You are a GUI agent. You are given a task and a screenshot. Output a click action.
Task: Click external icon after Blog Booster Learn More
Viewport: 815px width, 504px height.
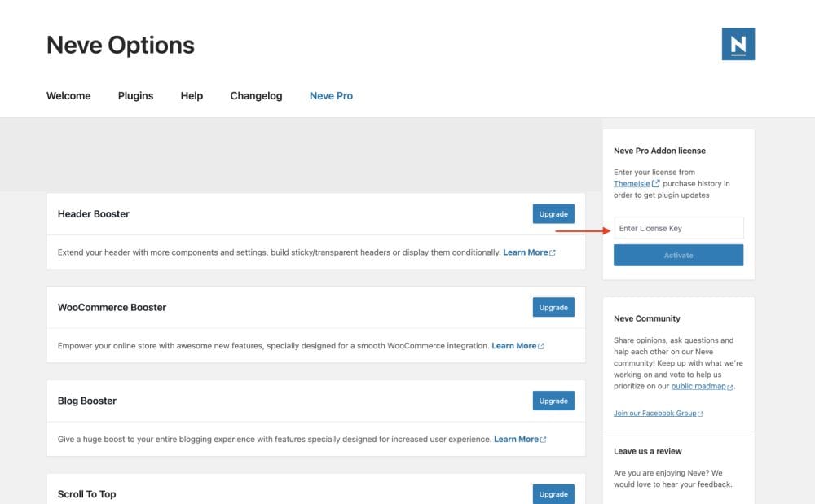(543, 440)
